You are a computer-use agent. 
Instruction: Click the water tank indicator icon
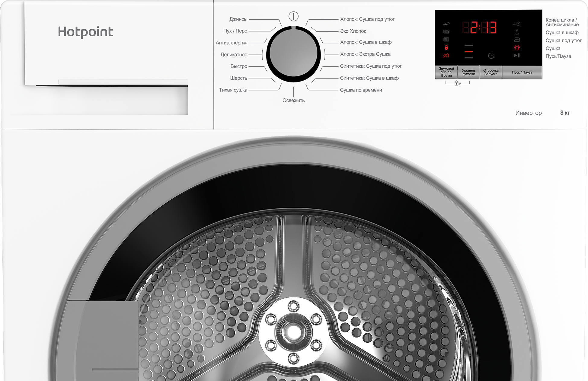pyautogui.click(x=446, y=24)
